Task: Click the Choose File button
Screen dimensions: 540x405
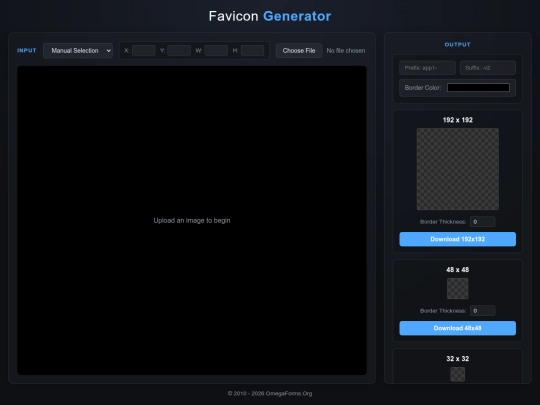Action: pyautogui.click(x=299, y=51)
